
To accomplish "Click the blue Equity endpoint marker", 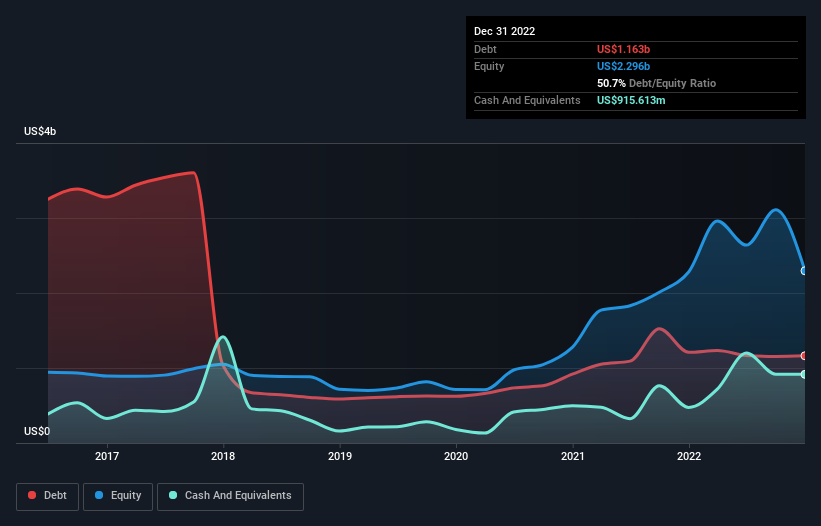I will [804, 271].
